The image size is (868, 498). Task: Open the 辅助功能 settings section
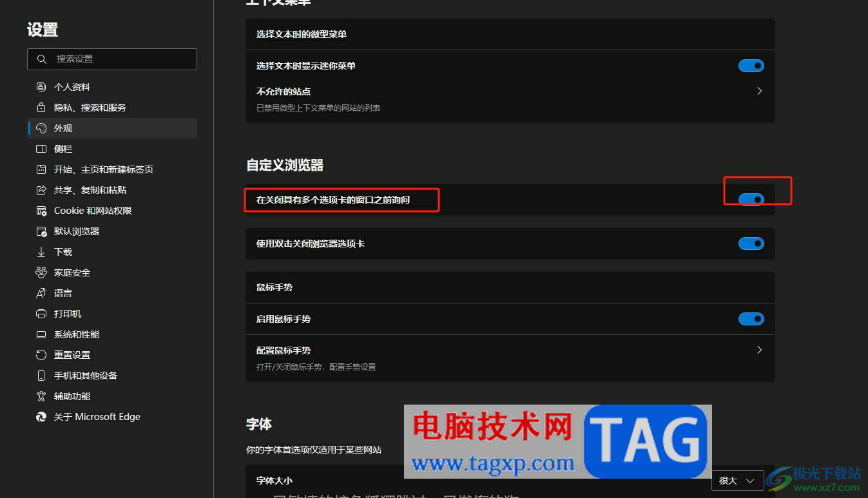(x=72, y=396)
